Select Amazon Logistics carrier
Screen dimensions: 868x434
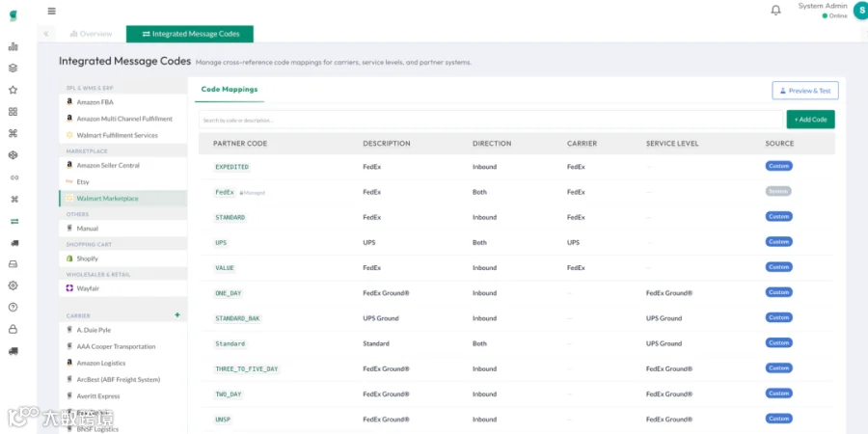122,364
